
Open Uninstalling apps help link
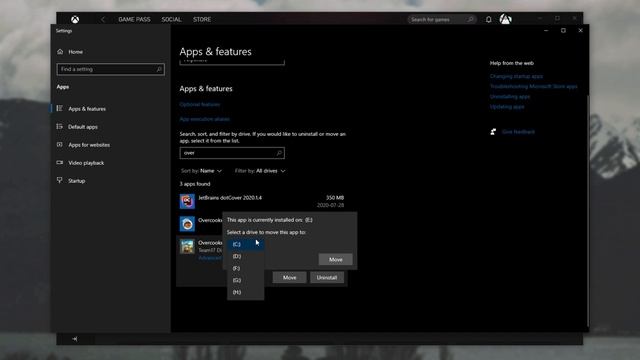(x=510, y=97)
